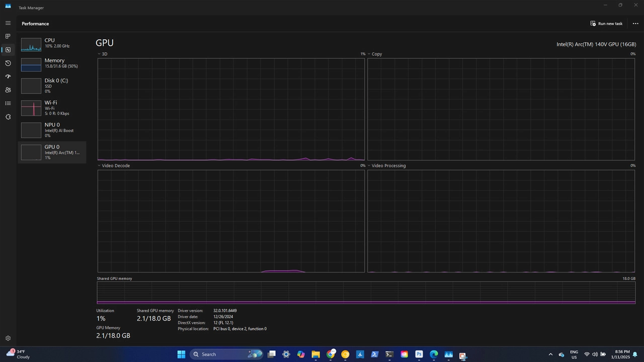Go to the Processes page icon
This screenshot has width=644, height=362.
pyautogui.click(x=8, y=36)
